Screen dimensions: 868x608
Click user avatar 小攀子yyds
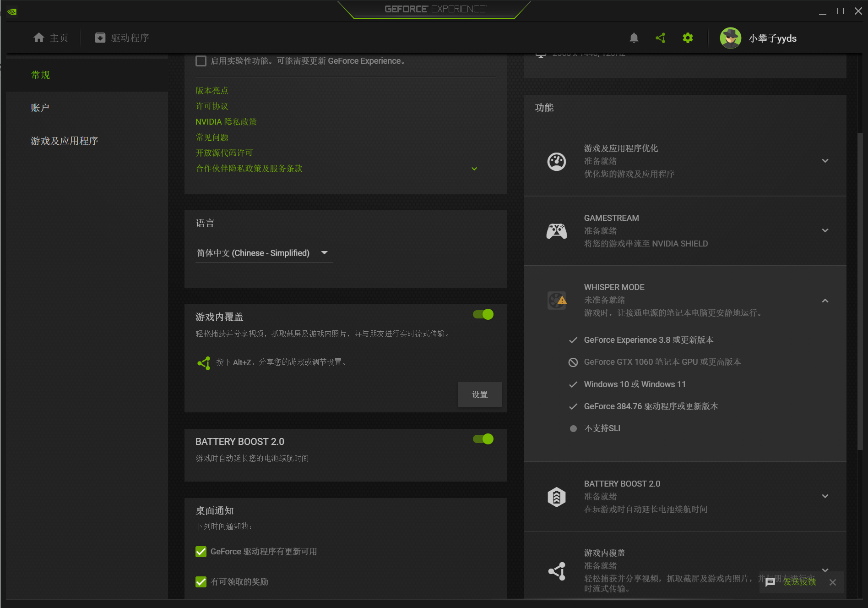(x=731, y=38)
